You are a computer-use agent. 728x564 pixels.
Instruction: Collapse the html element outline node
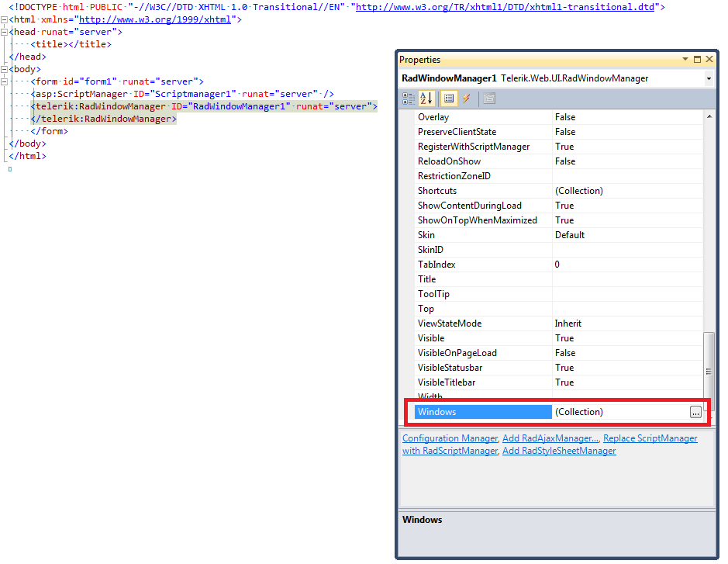coord(4,20)
